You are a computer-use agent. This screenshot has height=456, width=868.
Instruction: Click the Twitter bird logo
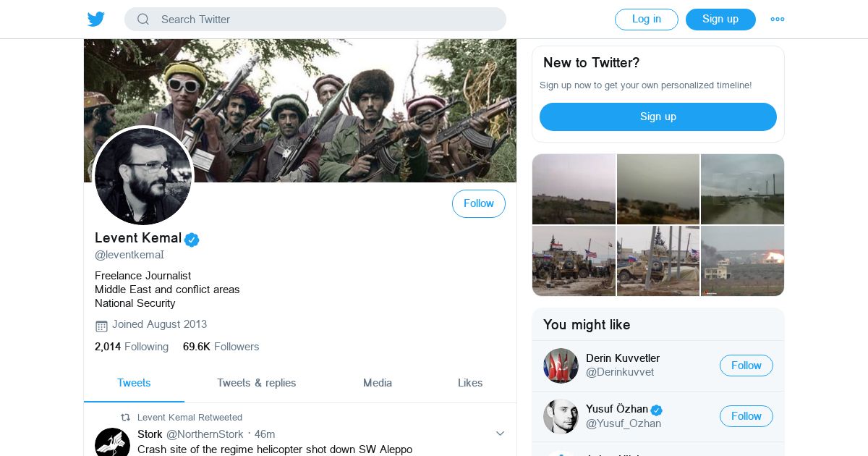(96, 20)
